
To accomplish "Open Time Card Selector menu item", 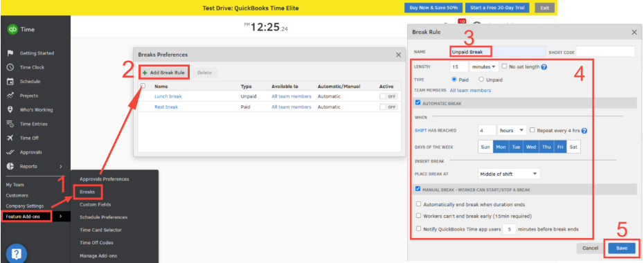I will coord(100,230).
